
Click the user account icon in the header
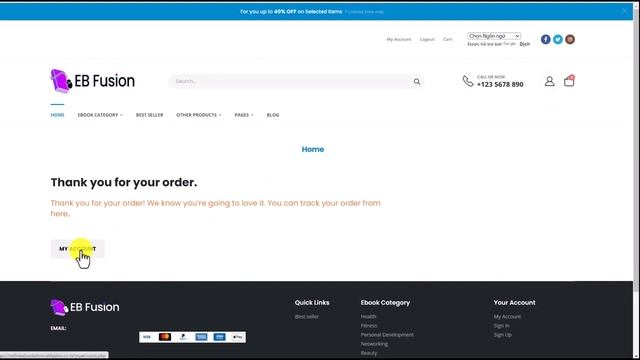[549, 81]
